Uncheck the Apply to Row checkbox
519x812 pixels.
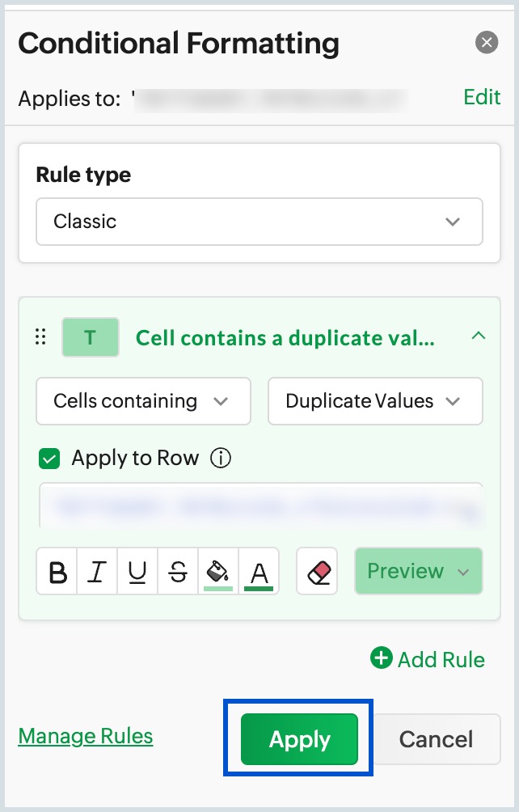click(x=50, y=459)
